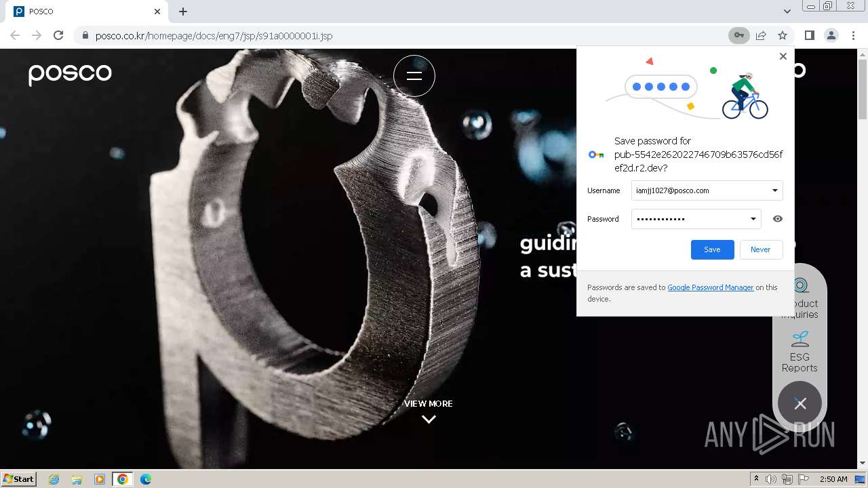Viewport: 868px width, 488px height.
Task: Open the Google Password Manager link
Action: [x=711, y=287]
